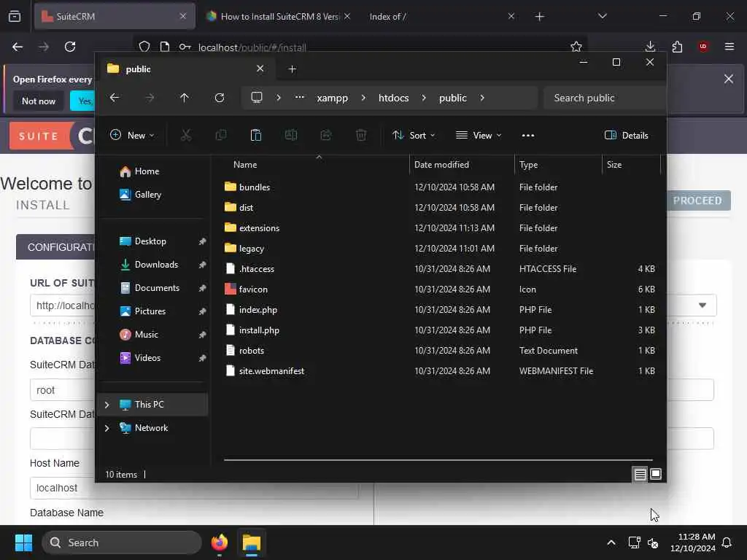Image resolution: width=747 pixels, height=560 pixels.
Task: Switch to SuiteCRM browser tab
Action: (x=115, y=16)
